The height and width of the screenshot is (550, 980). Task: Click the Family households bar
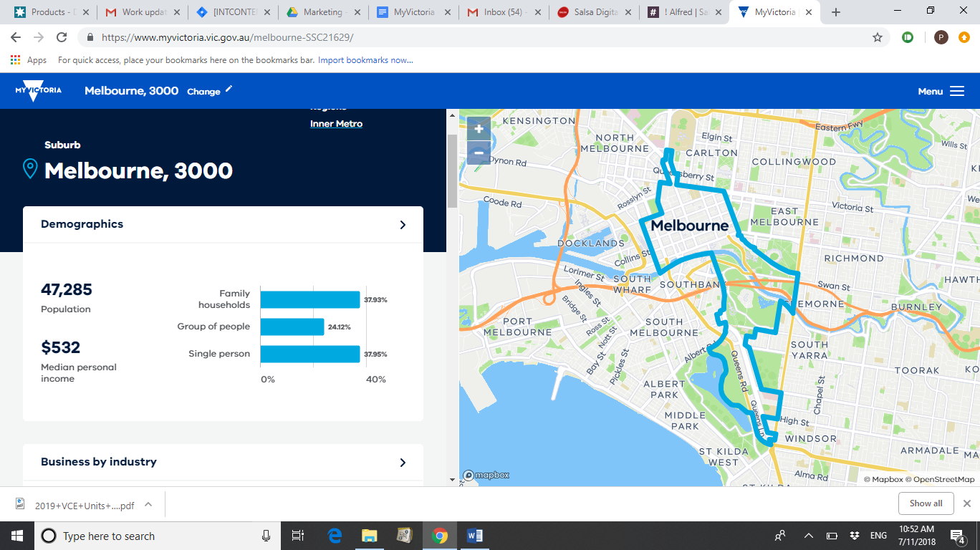coord(310,299)
